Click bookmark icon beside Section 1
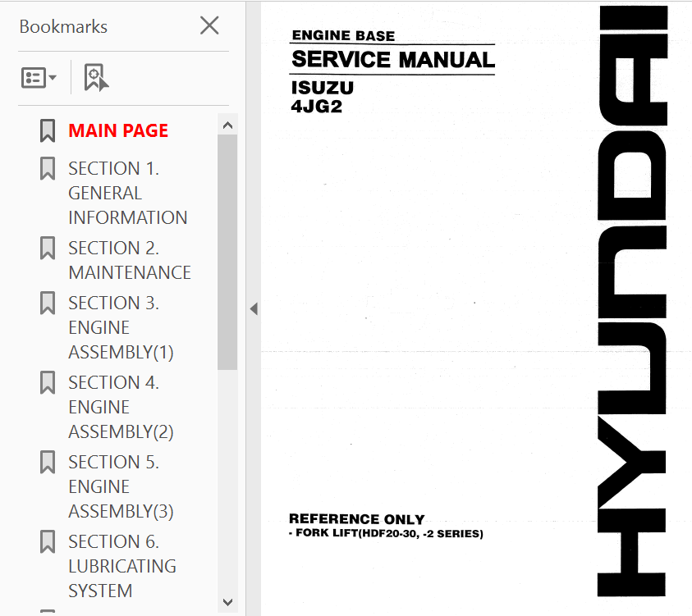Viewport: 692px width, 616px height. (48, 168)
